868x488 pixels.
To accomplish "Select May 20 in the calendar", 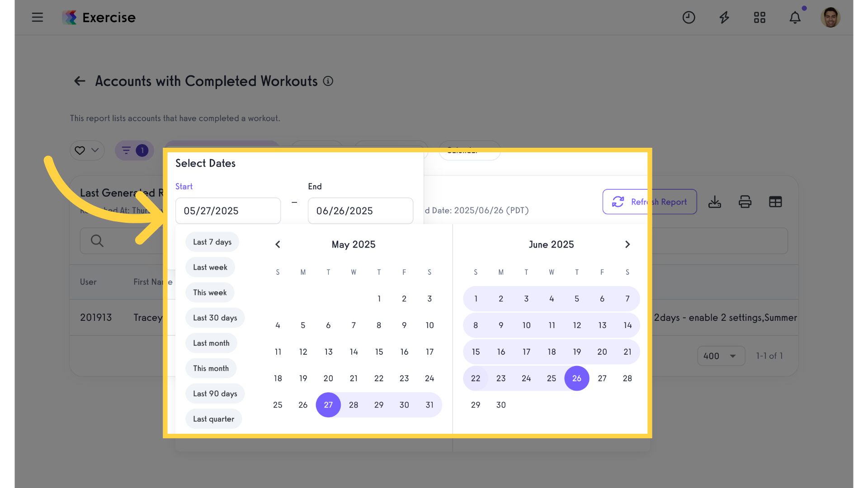I will (x=328, y=378).
